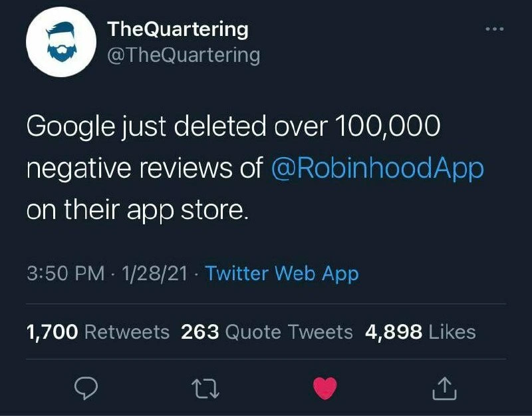This screenshot has width=532, height=416.
Task: Unlike the tweet via the red heart
Action: click(x=325, y=388)
